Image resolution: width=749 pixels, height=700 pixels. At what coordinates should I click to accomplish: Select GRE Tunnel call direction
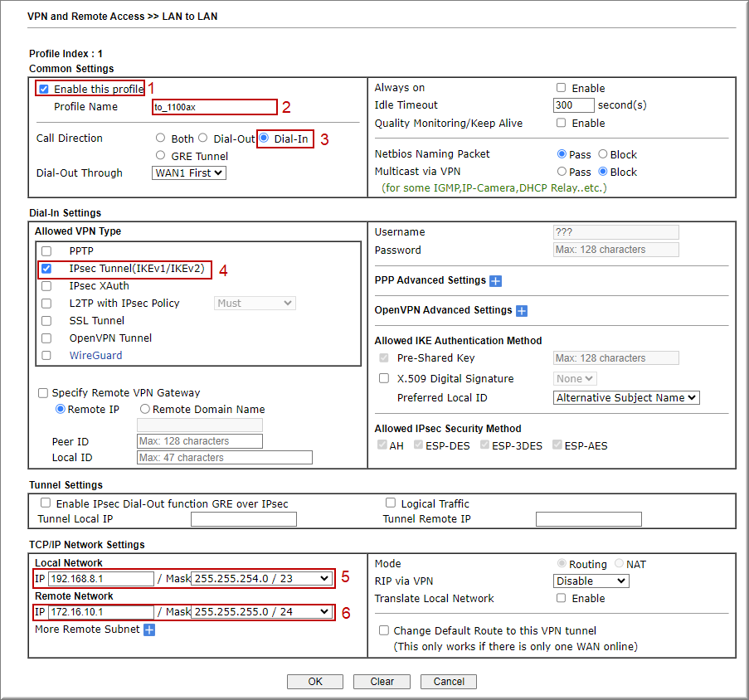(161, 155)
